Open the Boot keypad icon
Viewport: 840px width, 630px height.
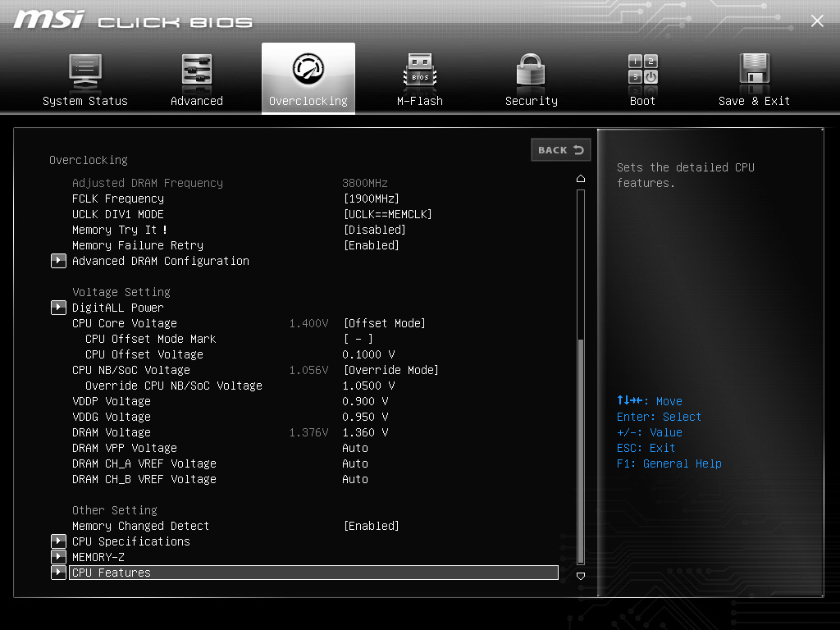643,70
